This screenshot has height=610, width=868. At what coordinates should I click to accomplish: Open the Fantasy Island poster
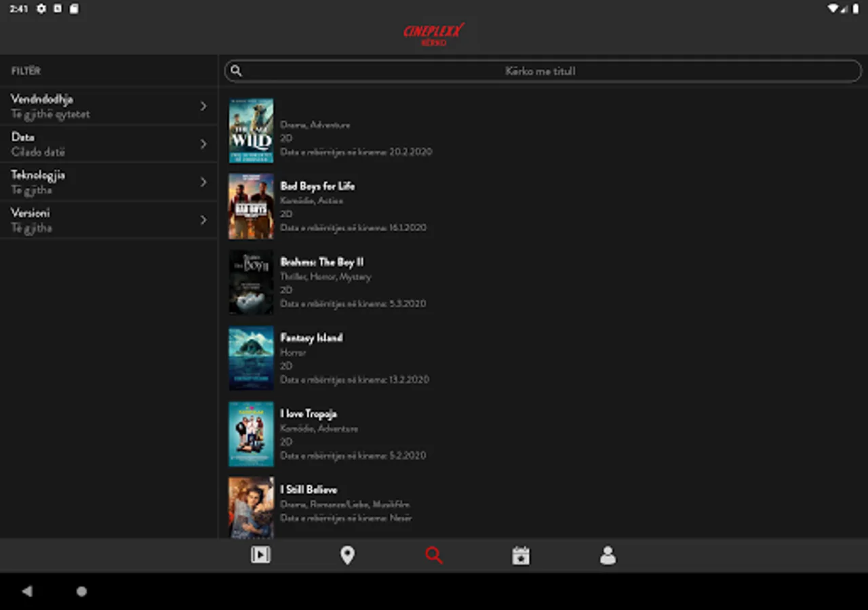[x=251, y=359]
